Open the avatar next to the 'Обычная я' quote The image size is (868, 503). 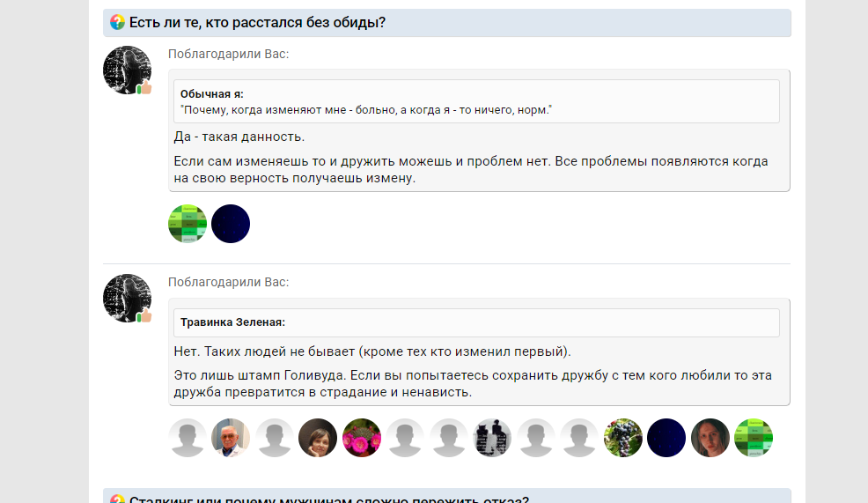tap(128, 70)
